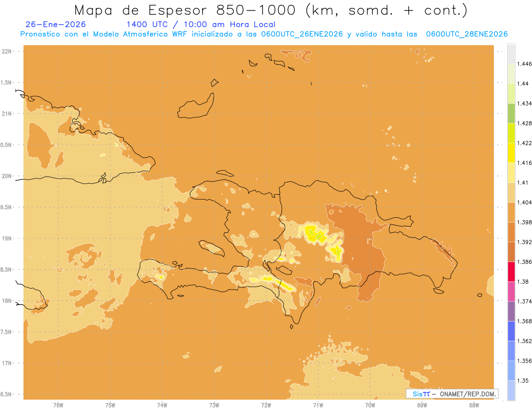Click the '68W' longitude axis label
This screenshot has width=532, height=411.
474,405
